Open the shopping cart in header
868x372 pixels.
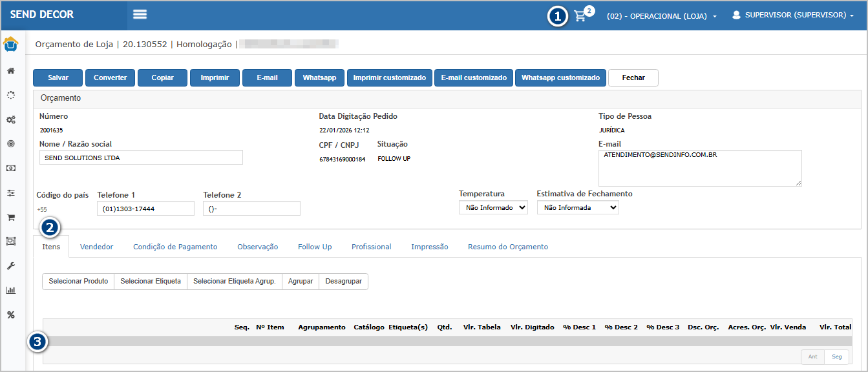tap(580, 16)
